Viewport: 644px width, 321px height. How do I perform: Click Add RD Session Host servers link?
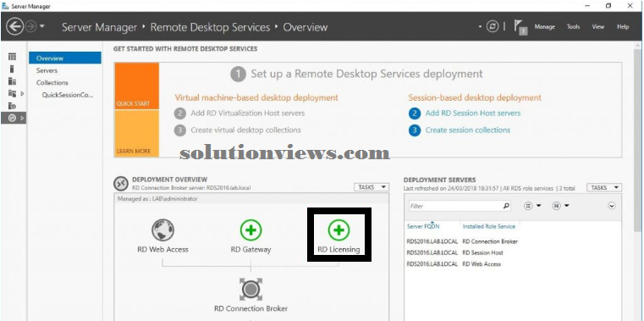click(473, 113)
